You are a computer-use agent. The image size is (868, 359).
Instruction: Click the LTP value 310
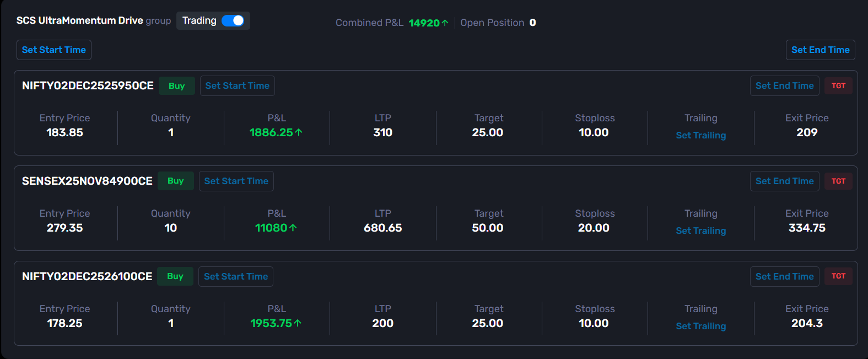(x=383, y=132)
